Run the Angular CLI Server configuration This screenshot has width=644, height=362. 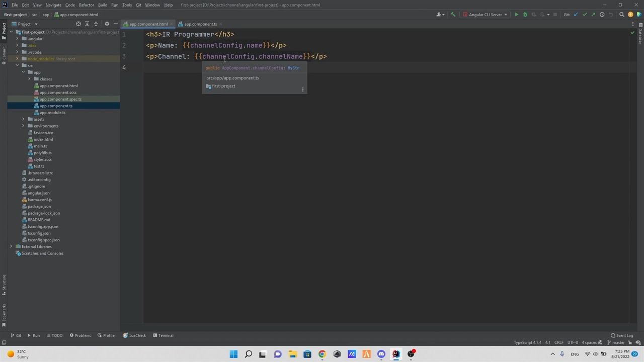[x=516, y=15]
